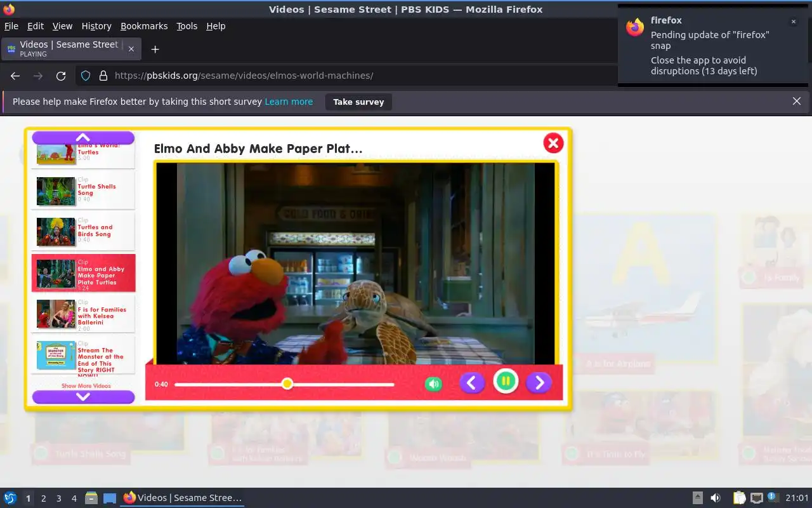This screenshot has width=812, height=508.
Task: Open the View menu
Action: tap(62, 26)
